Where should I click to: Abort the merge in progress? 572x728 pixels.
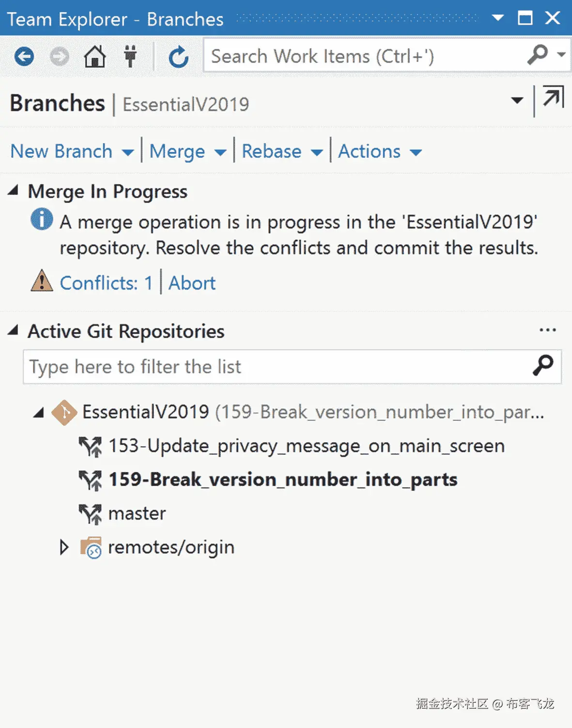click(x=192, y=283)
